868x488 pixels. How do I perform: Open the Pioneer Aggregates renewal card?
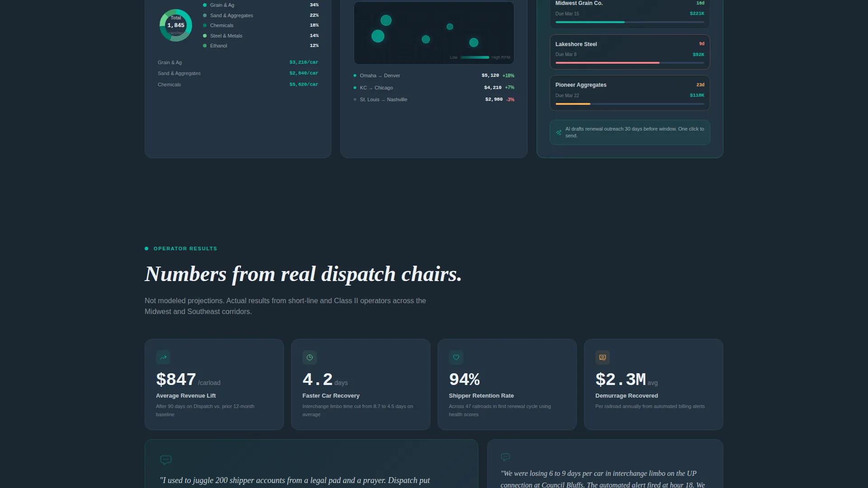(630, 93)
